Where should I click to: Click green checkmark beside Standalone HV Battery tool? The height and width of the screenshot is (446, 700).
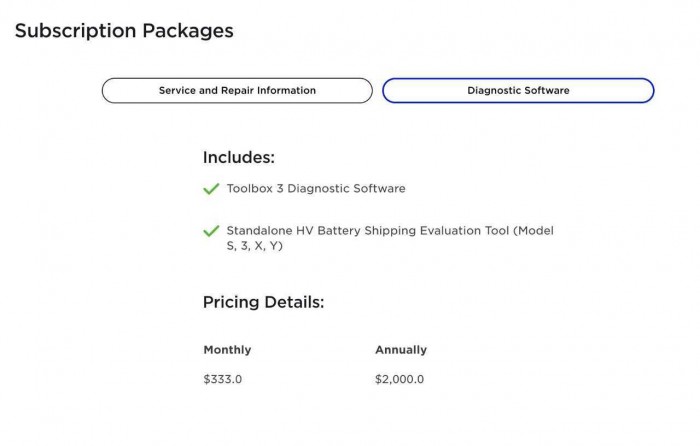211,231
